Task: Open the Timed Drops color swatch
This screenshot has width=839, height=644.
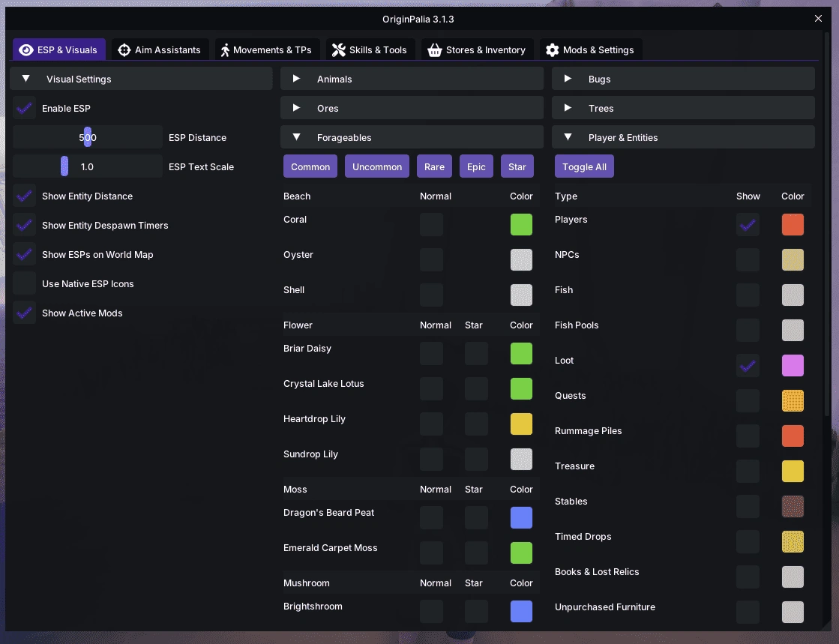Action: [793, 542]
